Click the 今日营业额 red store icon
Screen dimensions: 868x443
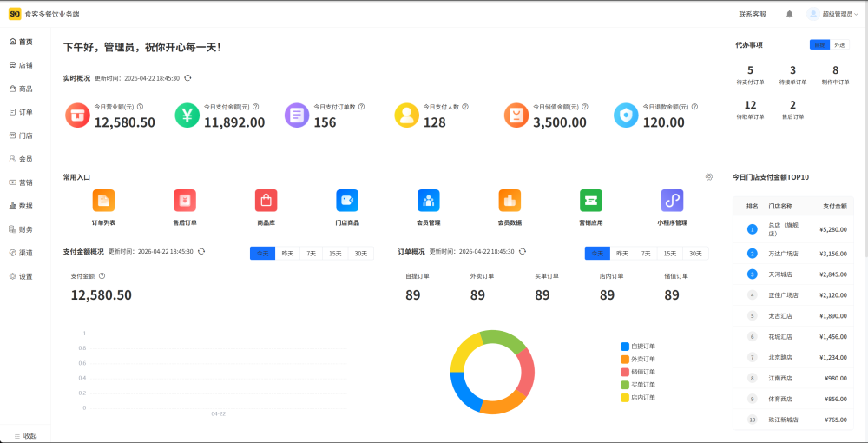(x=77, y=116)
